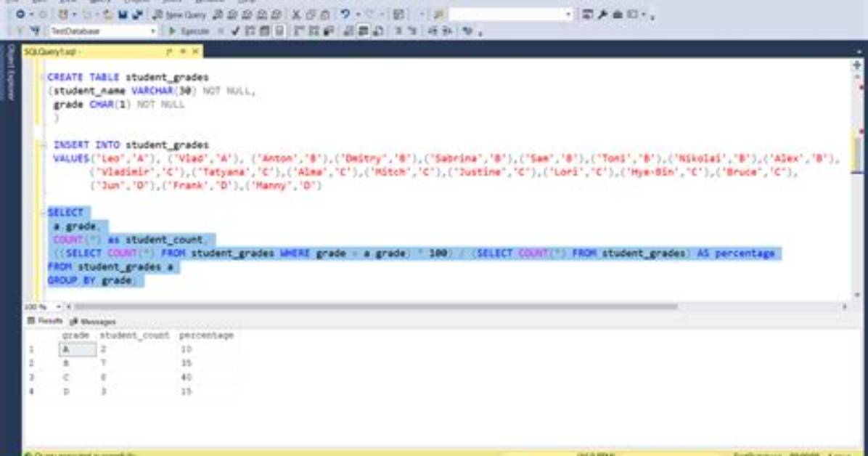
Task: Switch to the Results tab
Action: pos(45,321)
